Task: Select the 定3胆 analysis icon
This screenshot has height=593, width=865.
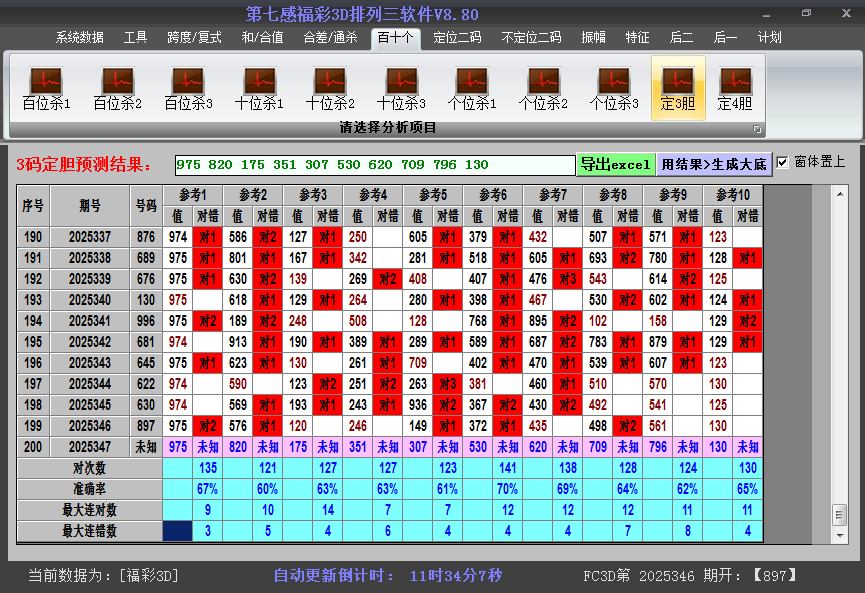Action: click(678, 88)
